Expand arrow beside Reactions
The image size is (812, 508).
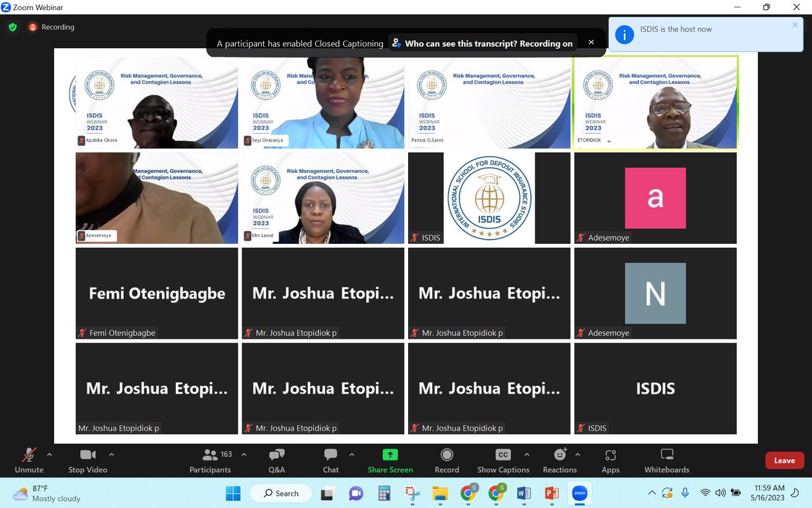point(577,454)
